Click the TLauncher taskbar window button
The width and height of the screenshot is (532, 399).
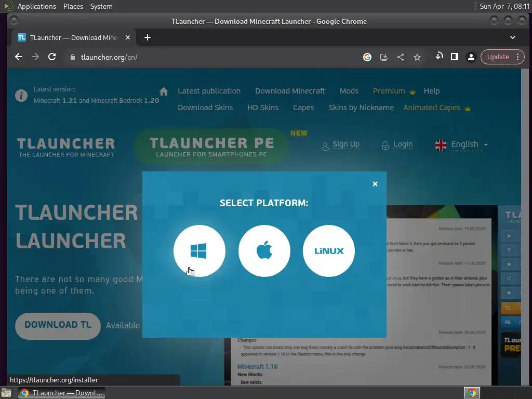click(x=61, y=393)
